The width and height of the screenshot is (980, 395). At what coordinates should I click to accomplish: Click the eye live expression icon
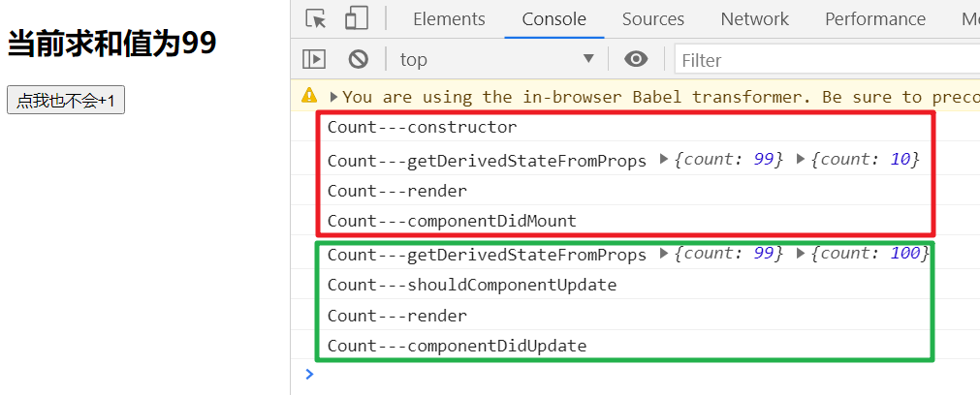(636, 59)
